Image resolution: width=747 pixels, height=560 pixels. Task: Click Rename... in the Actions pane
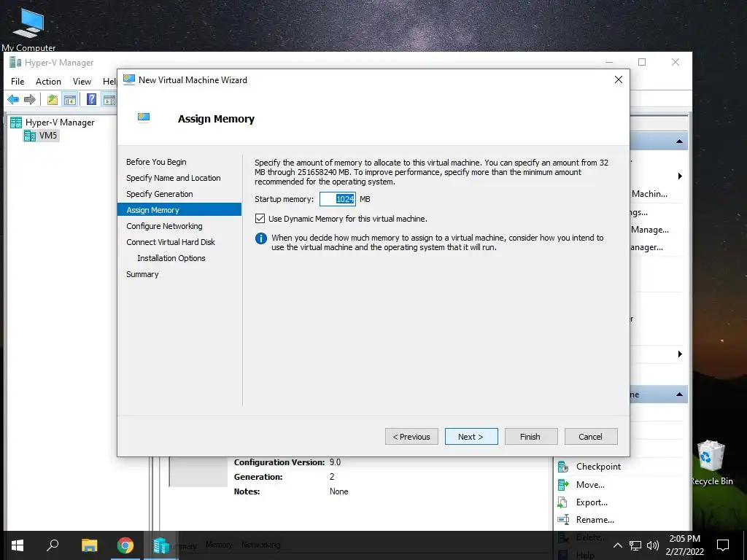595,519
